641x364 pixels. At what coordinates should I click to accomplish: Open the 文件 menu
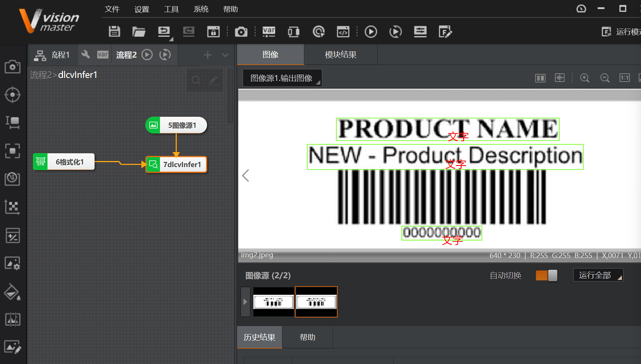pos(112,9)
